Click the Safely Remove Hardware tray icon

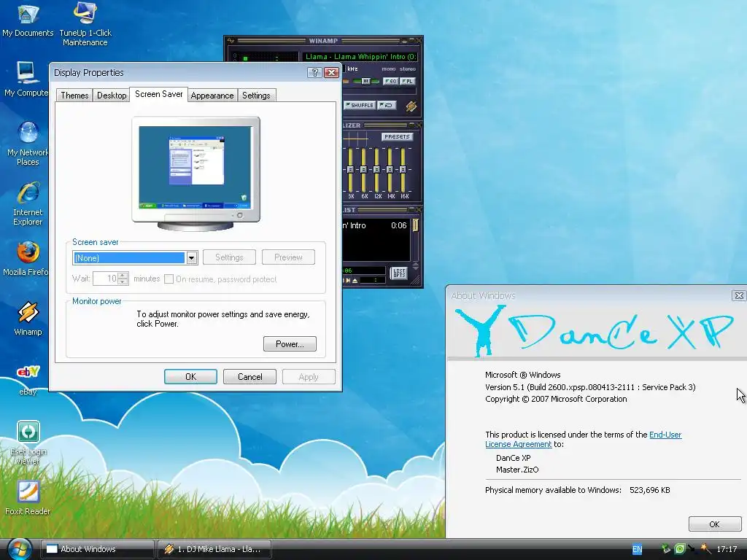click(x=666, y=548)
